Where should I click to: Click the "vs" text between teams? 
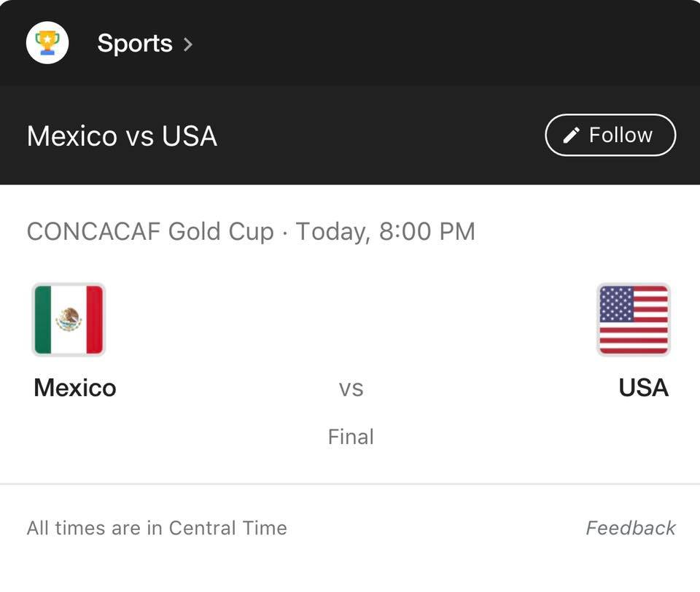(x=351, y=388)
